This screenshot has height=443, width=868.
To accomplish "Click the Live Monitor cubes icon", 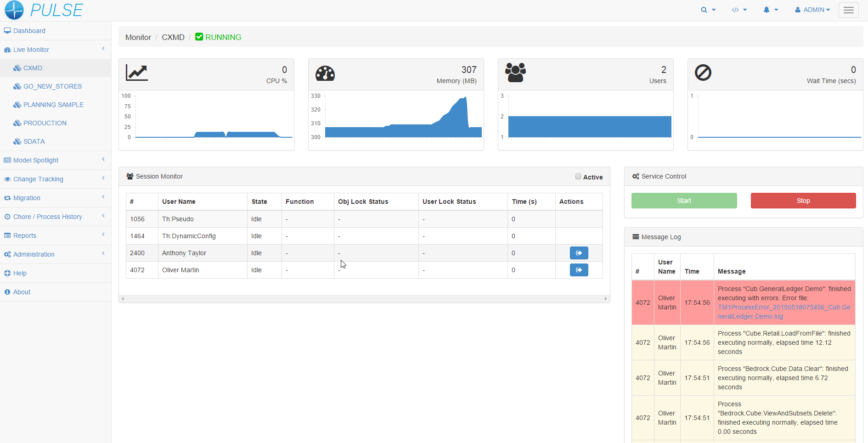I will click(7, 50).
